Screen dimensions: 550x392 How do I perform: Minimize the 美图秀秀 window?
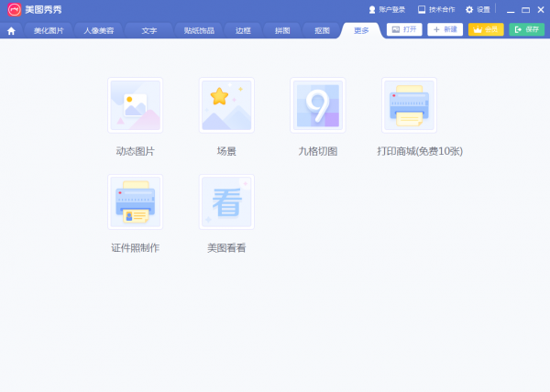(511, 10)
